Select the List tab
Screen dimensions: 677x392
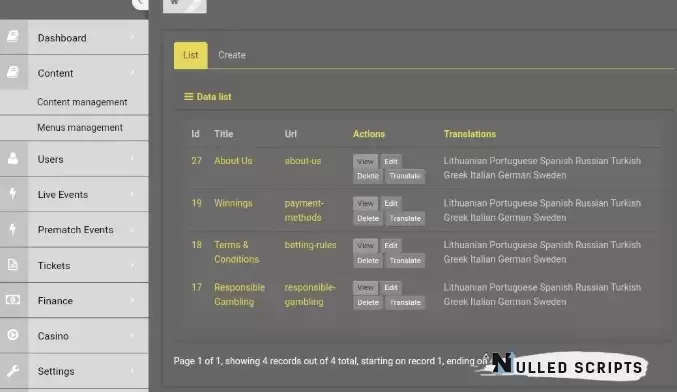190,55
